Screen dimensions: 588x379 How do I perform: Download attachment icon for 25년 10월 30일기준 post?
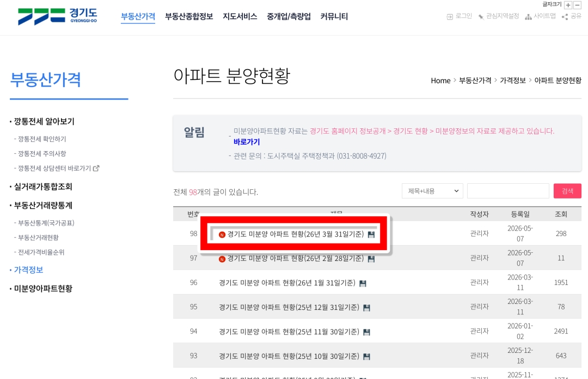point(367,357)
